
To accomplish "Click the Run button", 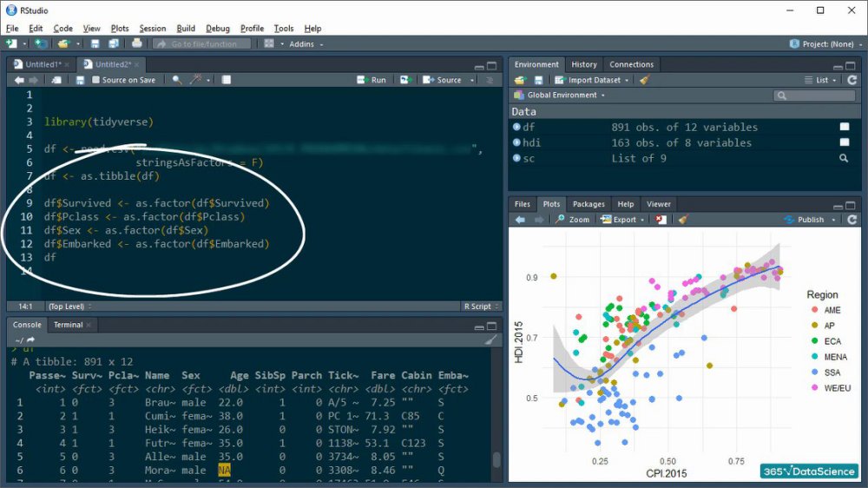I will [372, 80].
